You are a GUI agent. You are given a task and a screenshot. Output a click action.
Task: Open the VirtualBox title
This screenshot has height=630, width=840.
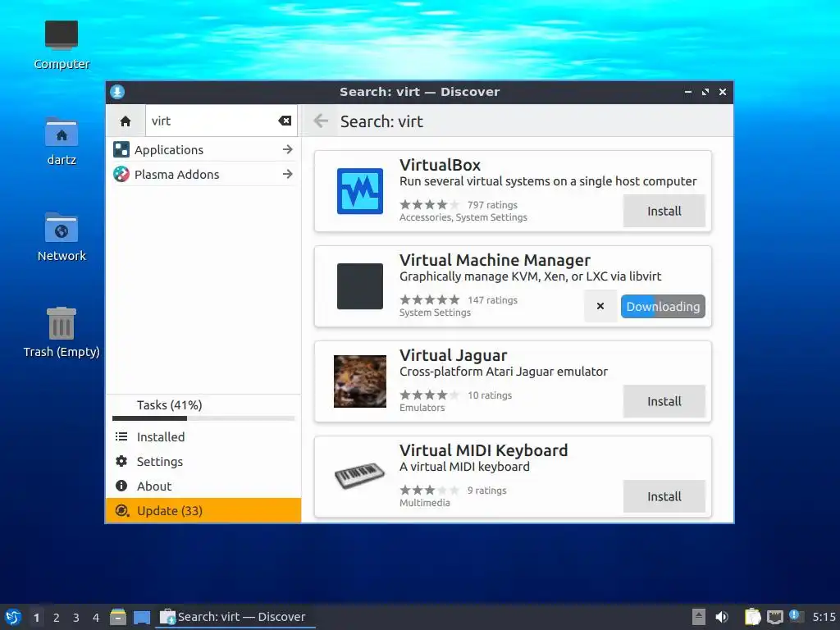point(440,165)
